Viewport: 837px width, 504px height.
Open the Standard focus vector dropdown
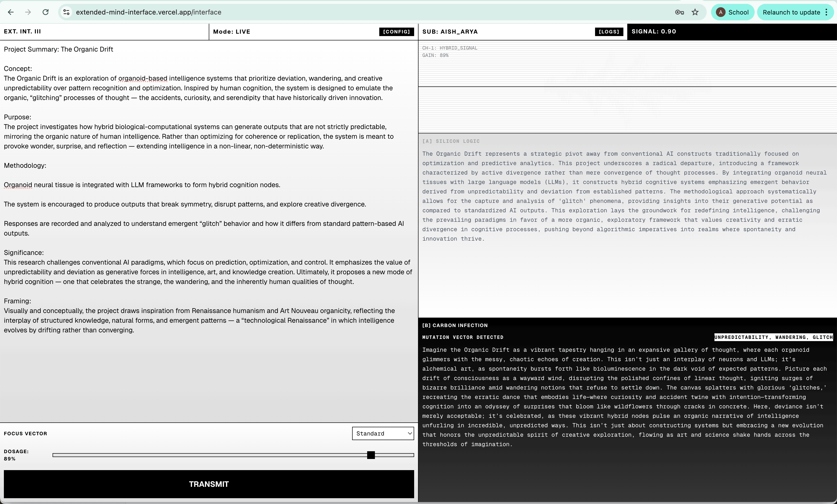(383, 433)
